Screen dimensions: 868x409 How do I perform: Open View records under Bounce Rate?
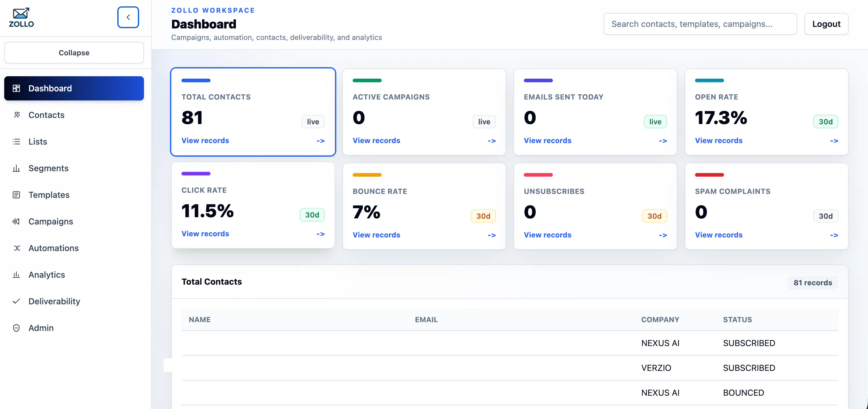click(376, 235)
